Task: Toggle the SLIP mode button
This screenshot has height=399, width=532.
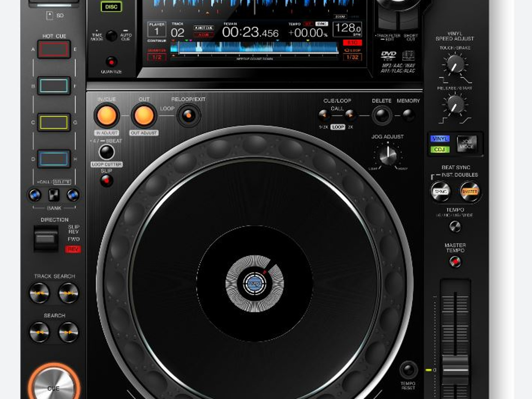Action: (x=106, y=180)
